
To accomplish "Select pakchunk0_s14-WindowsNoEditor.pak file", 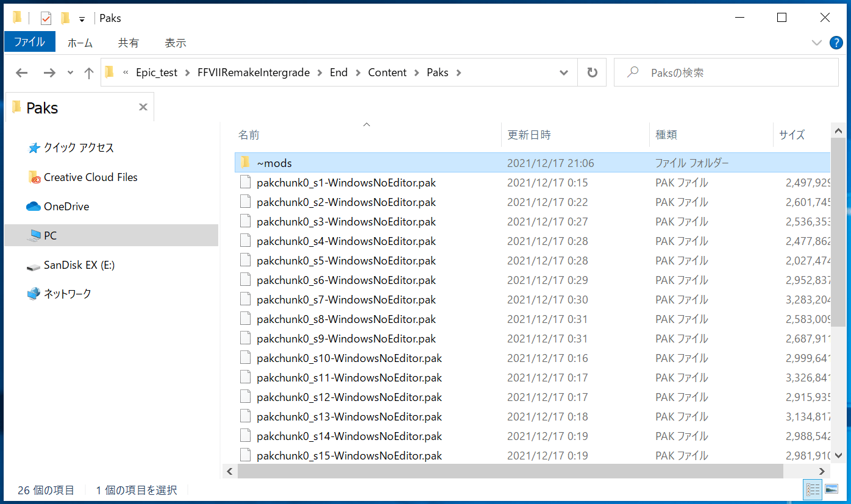I will click(349, 436).
